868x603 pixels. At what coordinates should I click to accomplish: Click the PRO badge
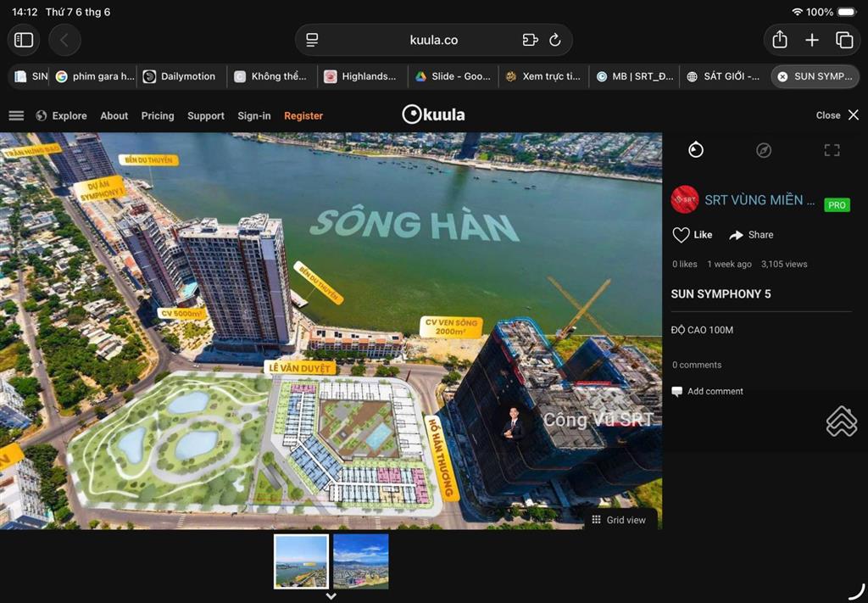tap(837, 205)
